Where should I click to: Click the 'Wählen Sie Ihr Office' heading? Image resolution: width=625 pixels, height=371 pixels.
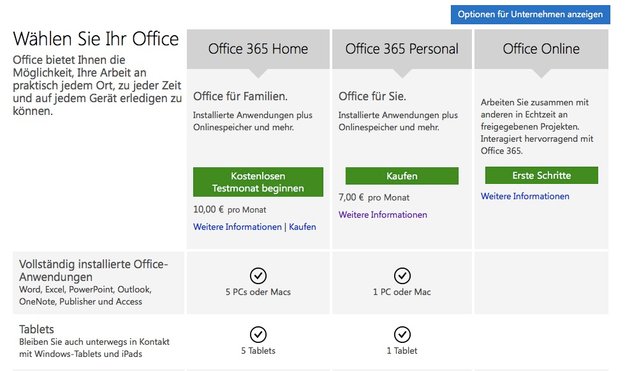pyautogui.click(x=96, y=39)
